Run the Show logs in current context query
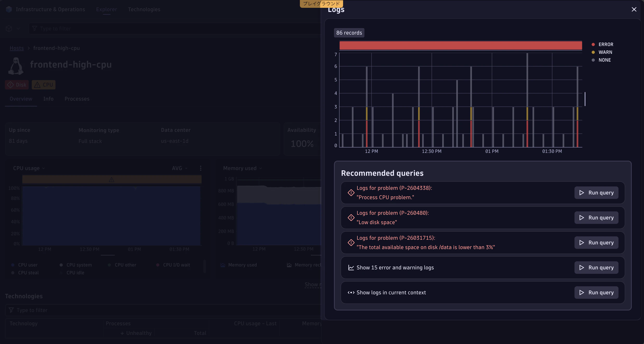The height and width of the screenshot is (344, 644). (x=596, y=293)
